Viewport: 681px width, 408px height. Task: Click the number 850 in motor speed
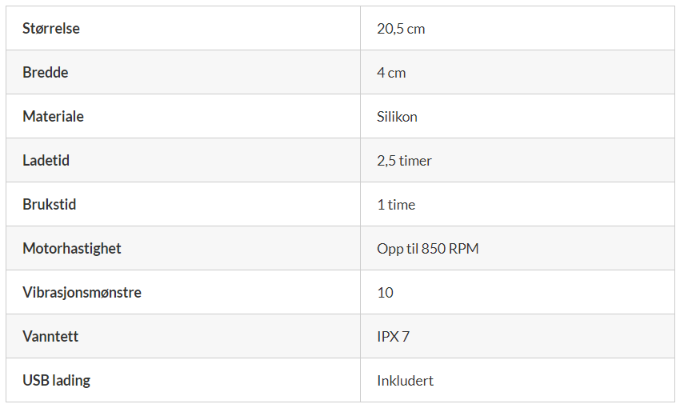pos(434,248)
